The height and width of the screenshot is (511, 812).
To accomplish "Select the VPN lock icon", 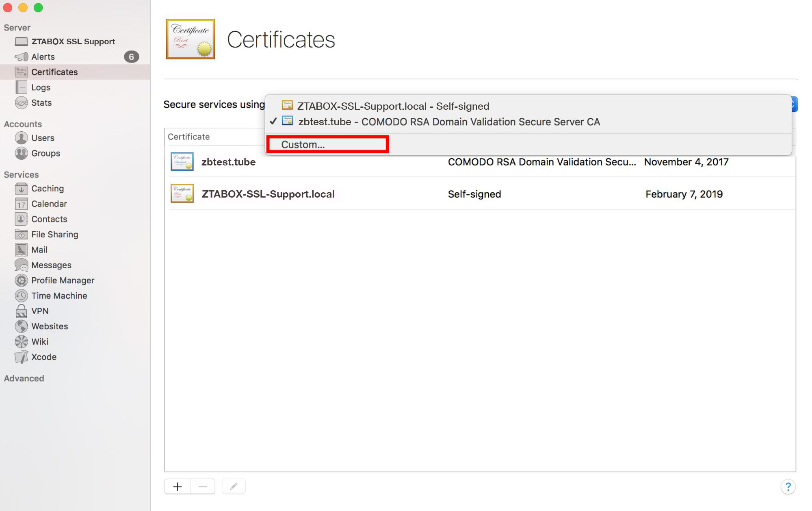I will click(x=21, y=311).
